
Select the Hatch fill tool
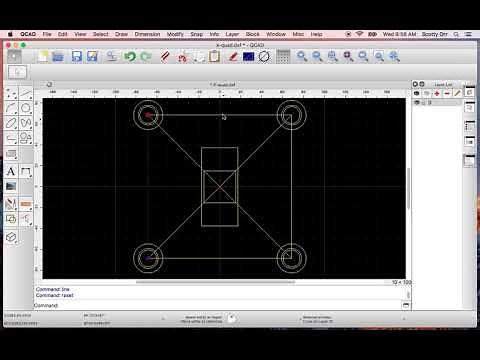[11, 154]
